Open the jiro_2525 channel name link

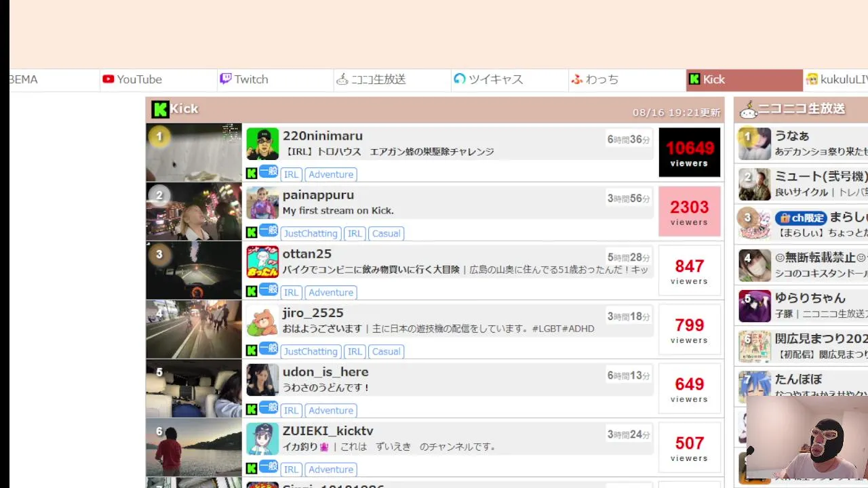coord(313,313)
